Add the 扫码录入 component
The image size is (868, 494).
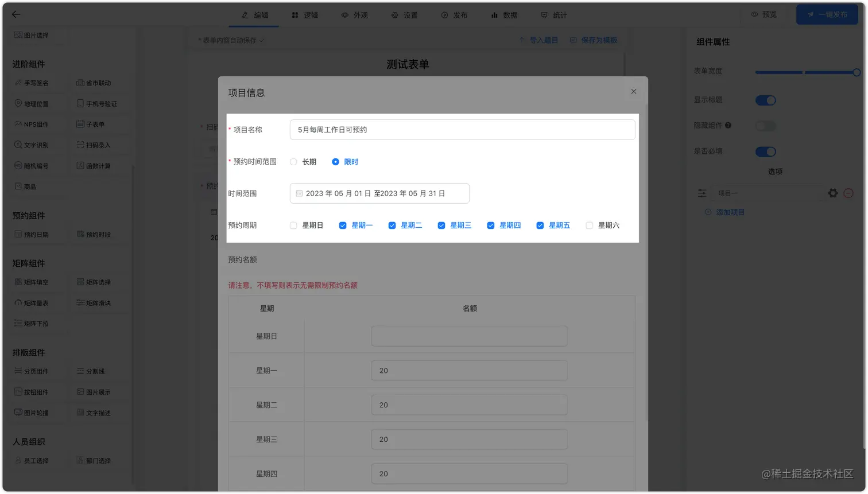(94, 145)
